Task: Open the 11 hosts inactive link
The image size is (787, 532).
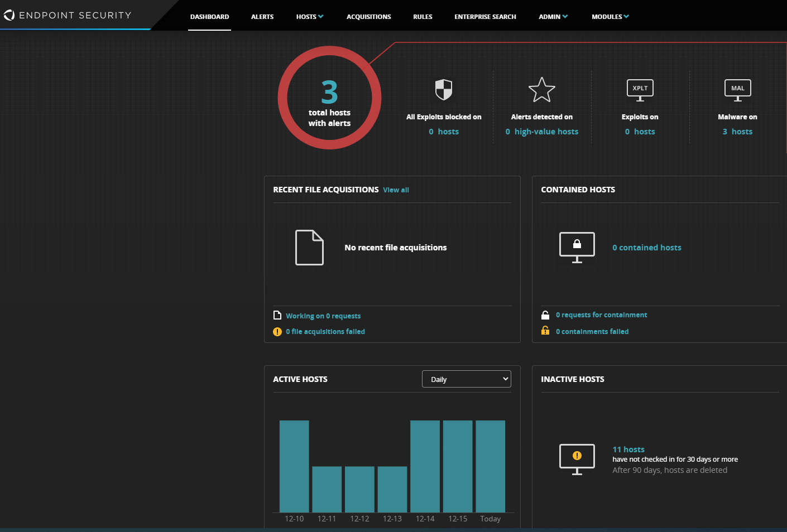Action: (628, 449)
